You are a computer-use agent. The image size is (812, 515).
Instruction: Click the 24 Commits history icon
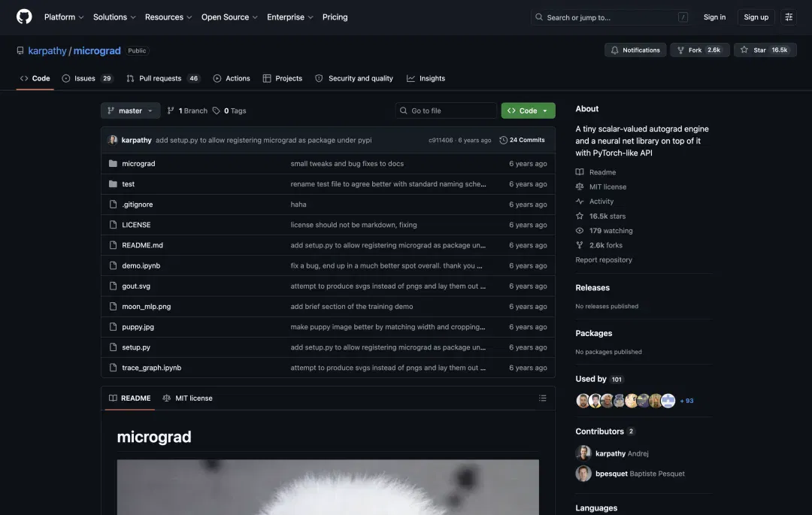tap(503, 141)
